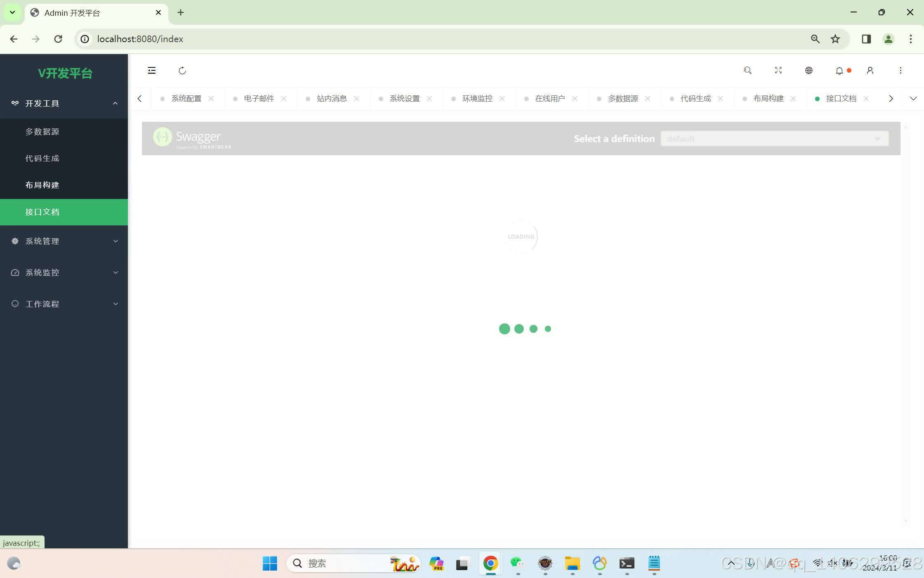This screenshot has height=578, width=924.
Task: Open the Chrome three-dot menu
Action: point(911,39)
